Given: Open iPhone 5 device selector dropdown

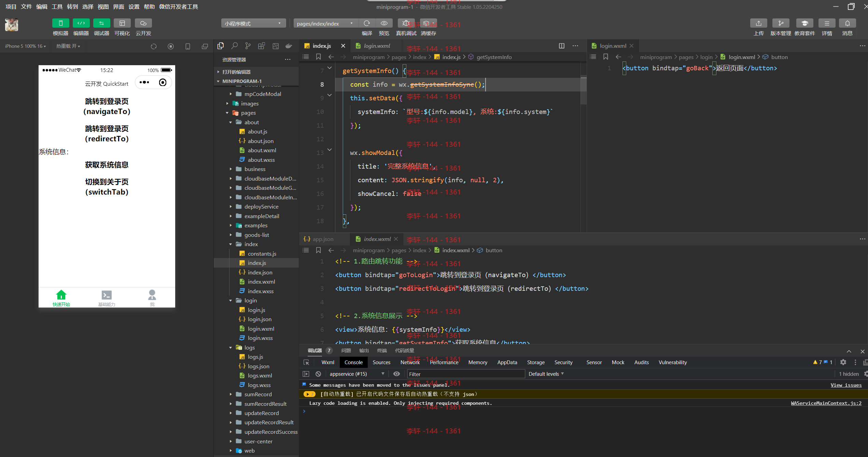Looking at the screenshot, I should pyautogui.click(x=25, y=46).
